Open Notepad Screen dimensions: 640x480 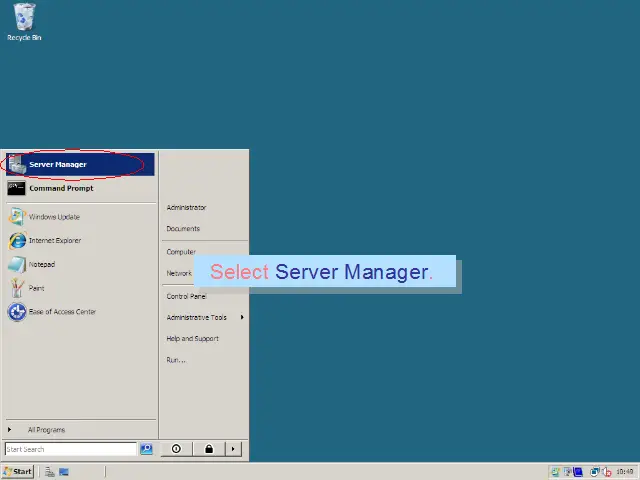80,264
